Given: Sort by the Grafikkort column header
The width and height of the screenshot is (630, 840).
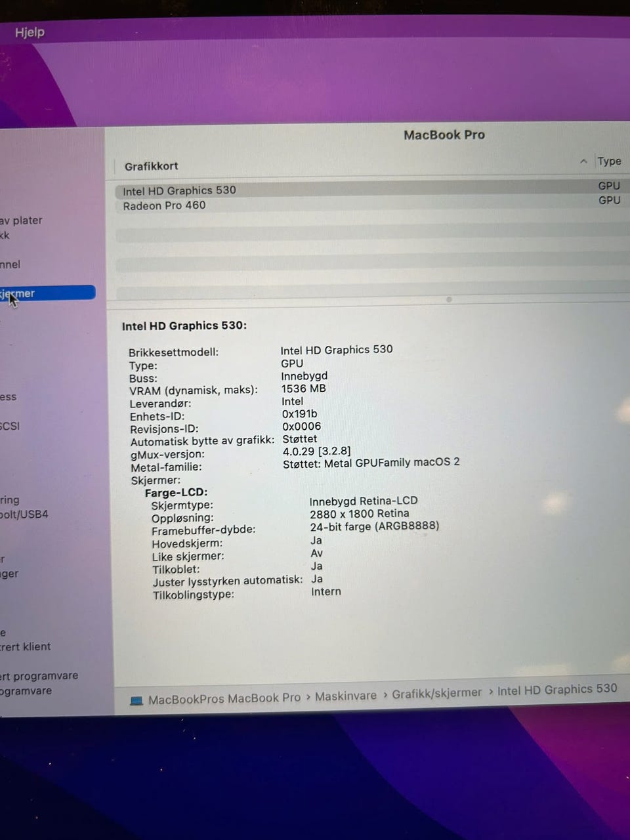Looking at the screenshot, I should click(151, 166).
